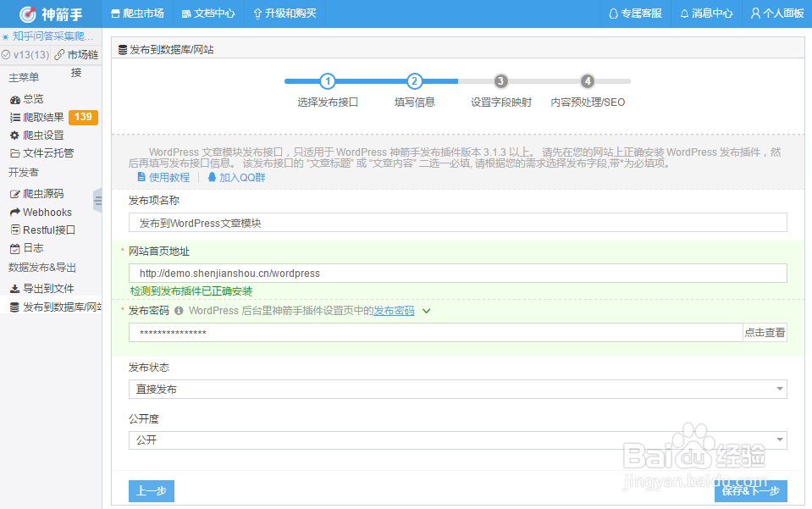This screenshot has height=509, width=812.
Task: Click 点击查看 to reveal password
Action: 765,333
